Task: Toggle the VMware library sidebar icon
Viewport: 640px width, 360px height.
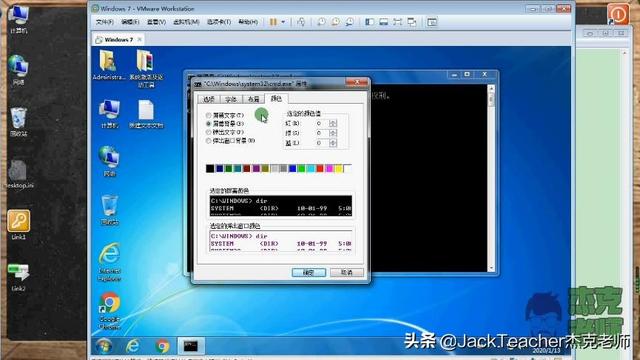Action: coord(369,22)
